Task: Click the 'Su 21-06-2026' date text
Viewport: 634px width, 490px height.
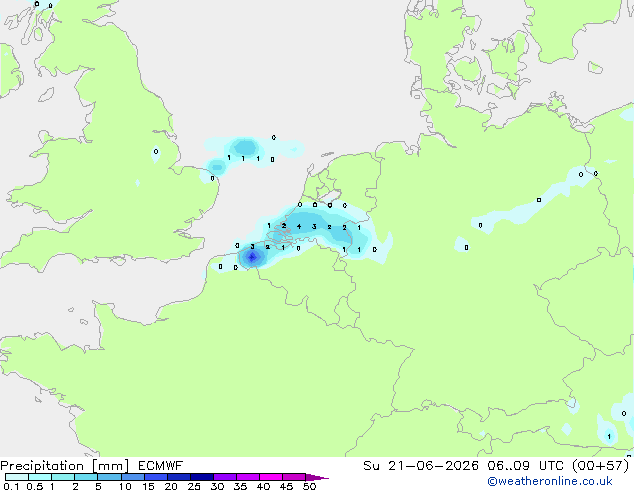Action: click(x=421, y=466)
